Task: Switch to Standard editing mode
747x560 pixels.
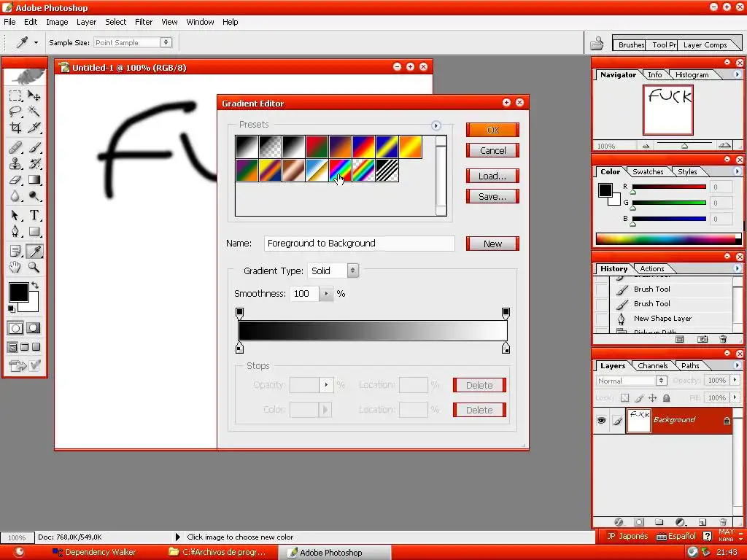Action: point(15,328)
